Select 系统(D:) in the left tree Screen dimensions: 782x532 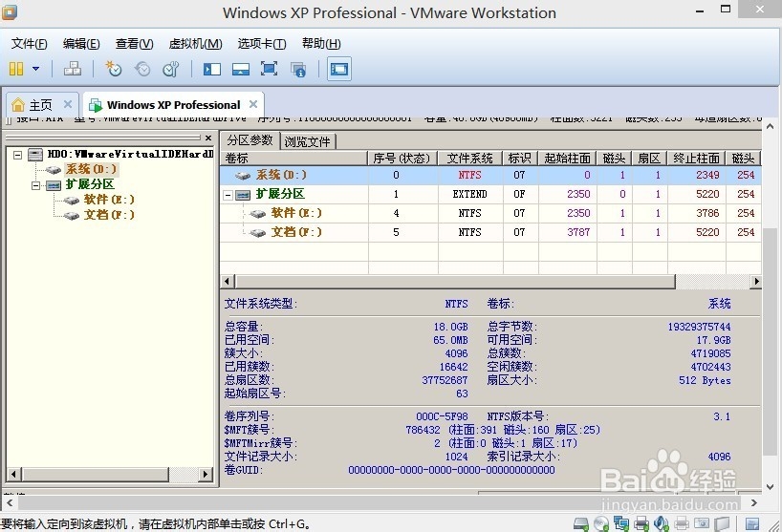[91, 169]
